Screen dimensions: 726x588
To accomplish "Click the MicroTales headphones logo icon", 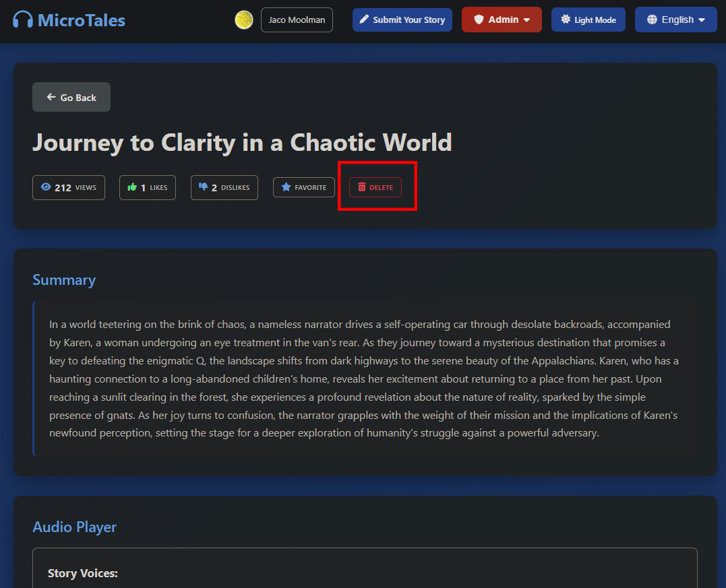I will coord(23,20).
